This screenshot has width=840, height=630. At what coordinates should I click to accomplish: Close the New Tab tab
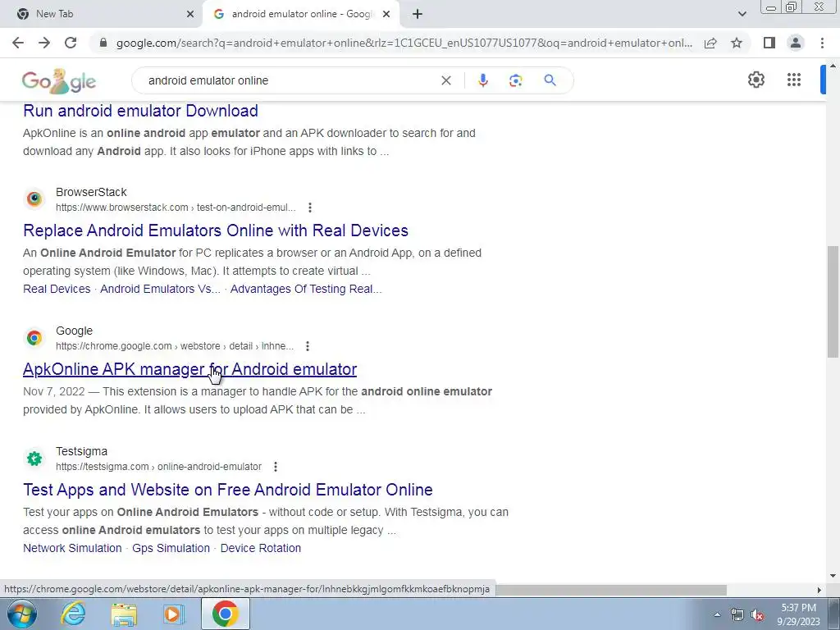click(x=190, y=14)
